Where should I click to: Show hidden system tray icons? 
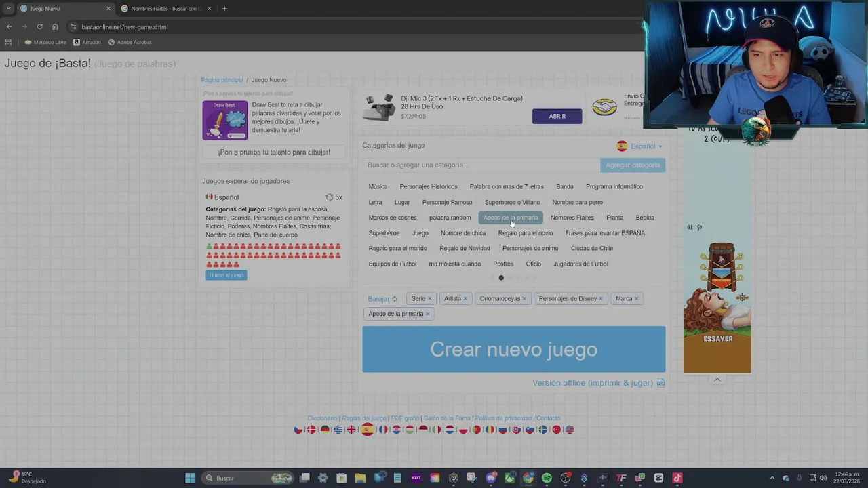tap(772, 478)
